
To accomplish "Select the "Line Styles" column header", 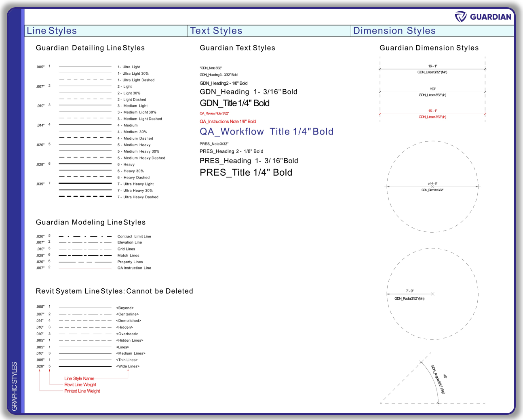I will pos(52,31).
